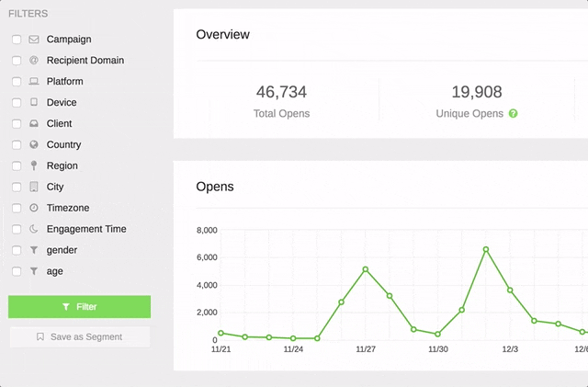Enable the Timezone filter checkbox

pyautogui.click(x=17, y=208)
